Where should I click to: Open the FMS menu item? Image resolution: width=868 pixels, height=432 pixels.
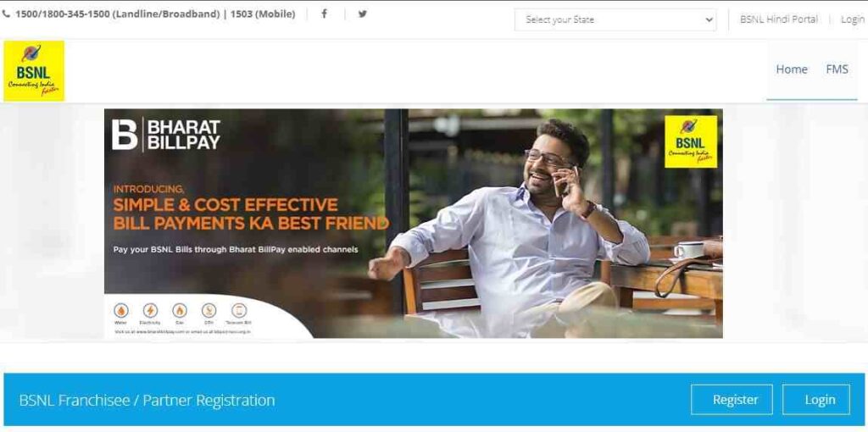[x=837, y=69]
